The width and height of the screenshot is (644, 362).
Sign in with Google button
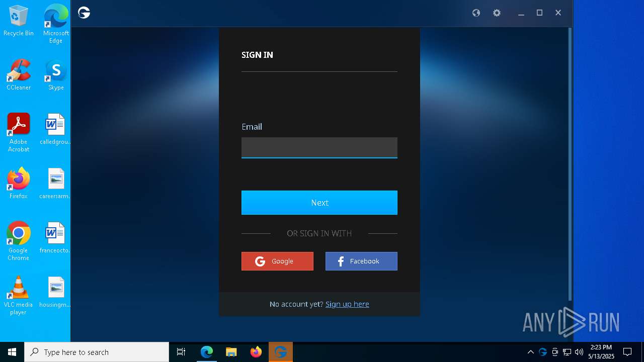(277, 261)
